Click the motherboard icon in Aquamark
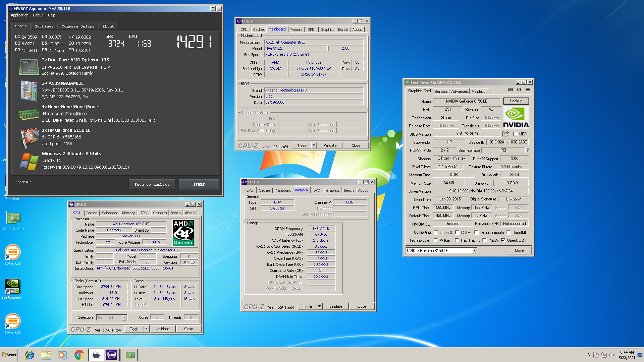The image size is (644, 362). coord(29,90)
